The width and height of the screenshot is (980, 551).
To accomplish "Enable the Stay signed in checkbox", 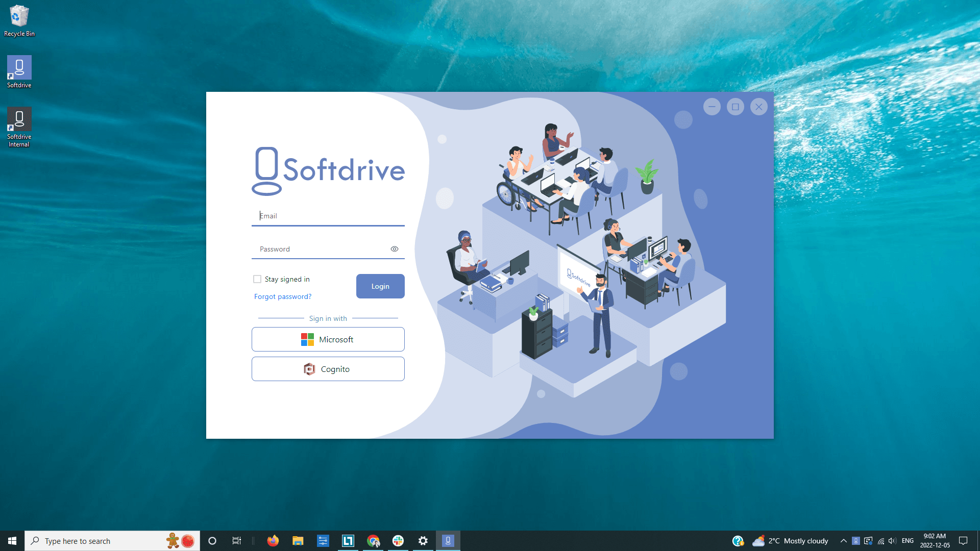I will click(257, 279).
